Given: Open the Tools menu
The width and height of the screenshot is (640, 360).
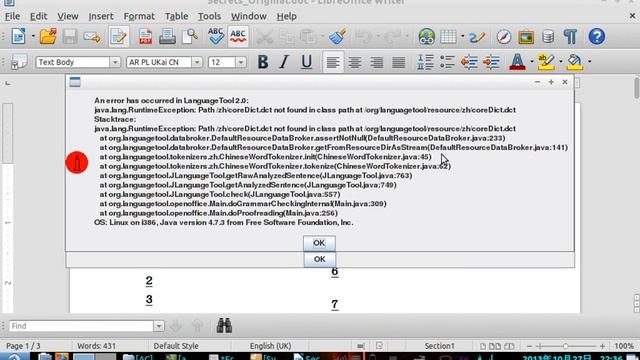Looking at the screenshot, I should [209, 16].
